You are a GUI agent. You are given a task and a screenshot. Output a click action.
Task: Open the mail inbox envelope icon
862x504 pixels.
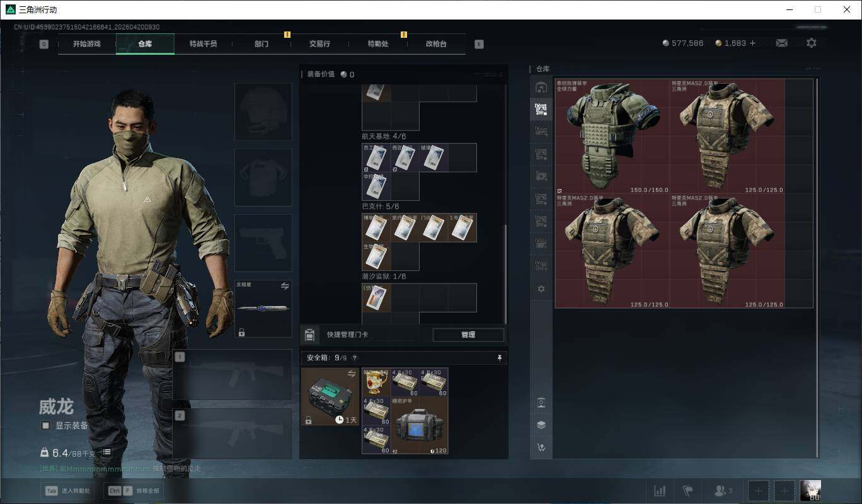pos(782,43)
